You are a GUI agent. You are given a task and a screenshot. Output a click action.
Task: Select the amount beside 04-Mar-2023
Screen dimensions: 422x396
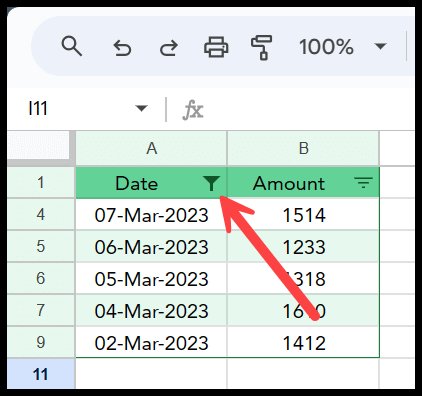pyautogui.click(x=303, y=310)
